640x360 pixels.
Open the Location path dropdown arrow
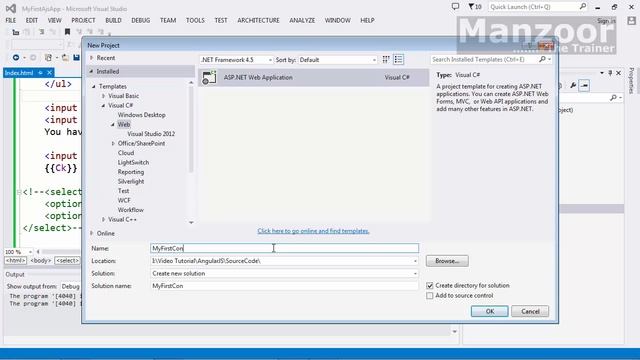(415, 261)
